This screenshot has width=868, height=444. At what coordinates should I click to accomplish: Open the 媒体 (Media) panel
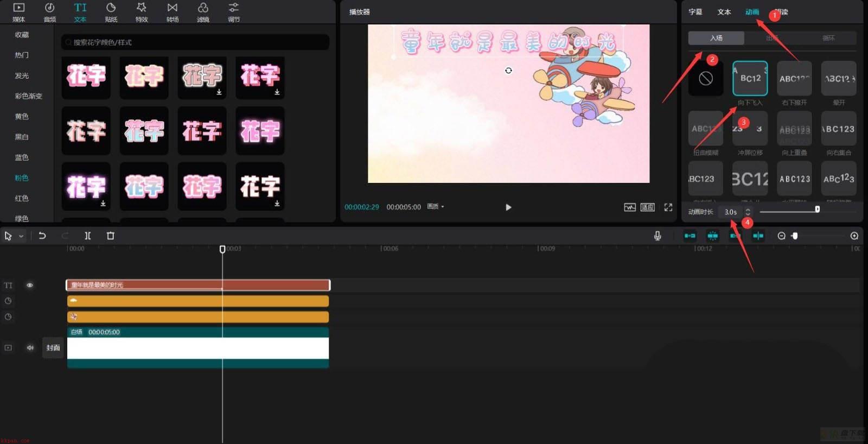pyautogui.click(x=19, y=12)
